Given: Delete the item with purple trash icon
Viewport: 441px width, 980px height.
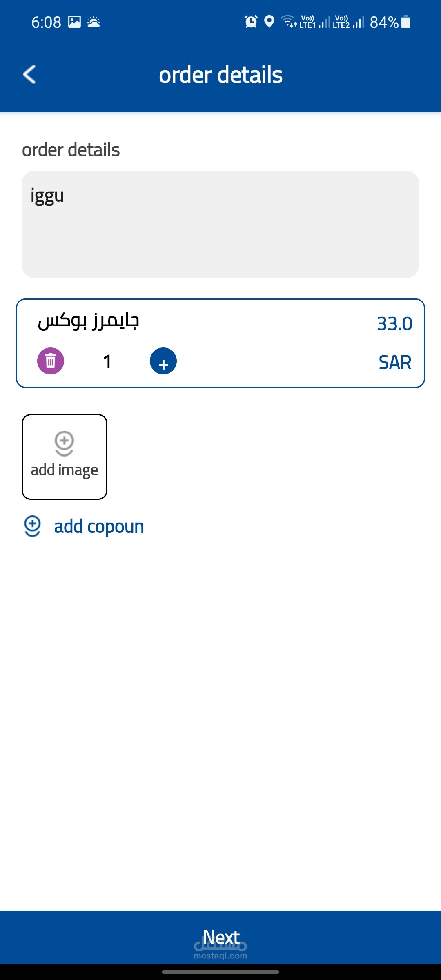Looking at the screenshot, I should pyautogui.click(x=51, y=361).
